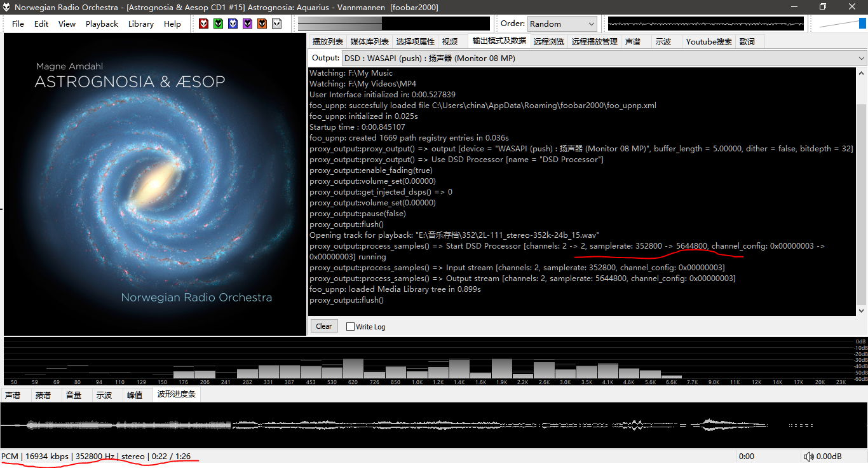Screen dimensions: 868x468
Task: Switch to the 峰值 tab in lower panel
Action: [x=135, y=395]
